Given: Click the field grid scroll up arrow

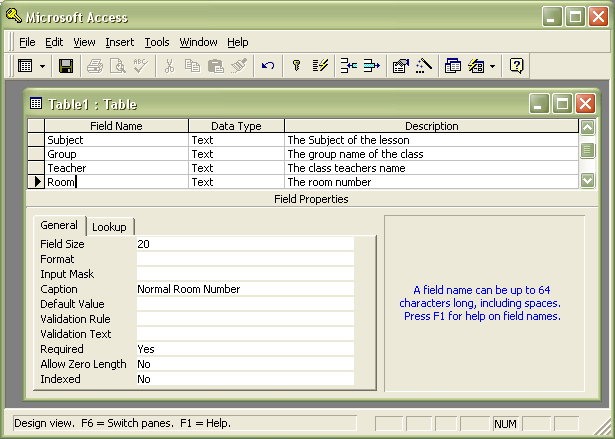Looking at the screenshot, I should 587,127.
